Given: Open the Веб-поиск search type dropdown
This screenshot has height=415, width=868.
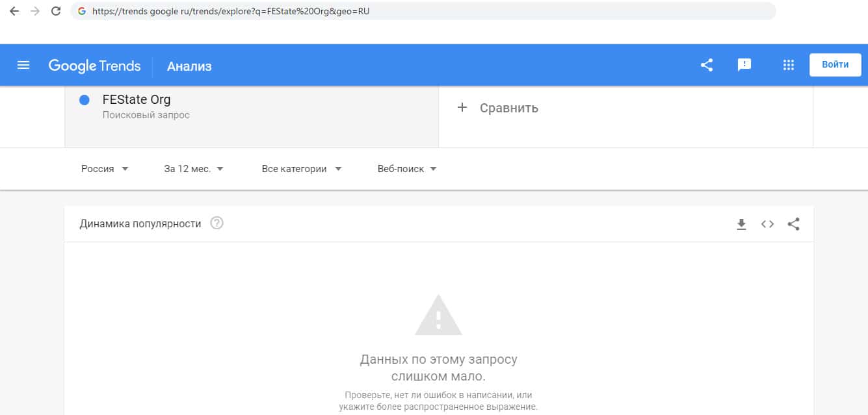Looking at the screenshot, I should tap(407, 169).
